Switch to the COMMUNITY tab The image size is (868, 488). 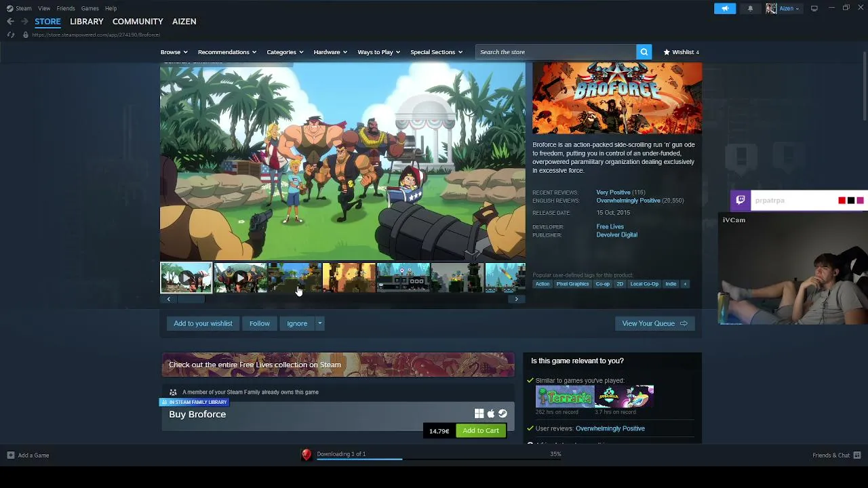point(138,22)
